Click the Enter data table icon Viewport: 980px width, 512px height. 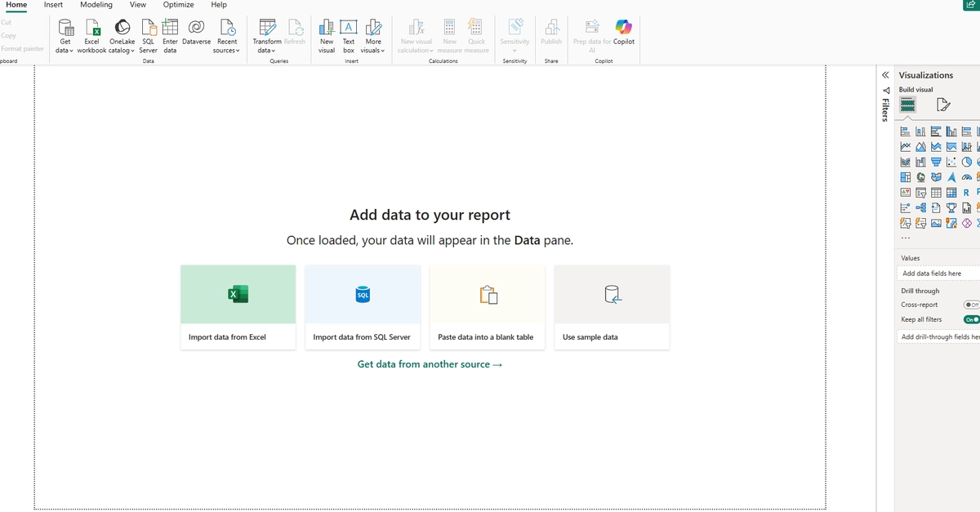pyautogui.click(x=170, y=26)
